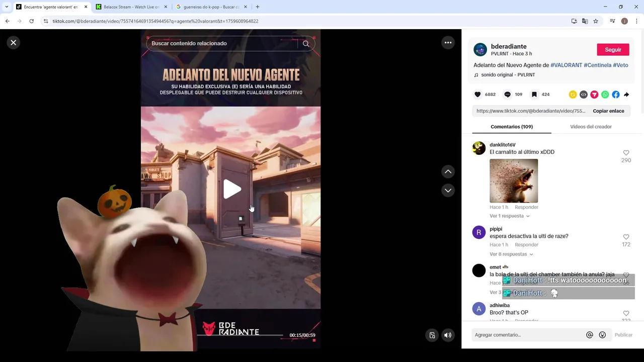Viewport: 644px width, 362px height.
Task: Open the squirrel image in danklito16V's comment
Action: click(514, 181)
